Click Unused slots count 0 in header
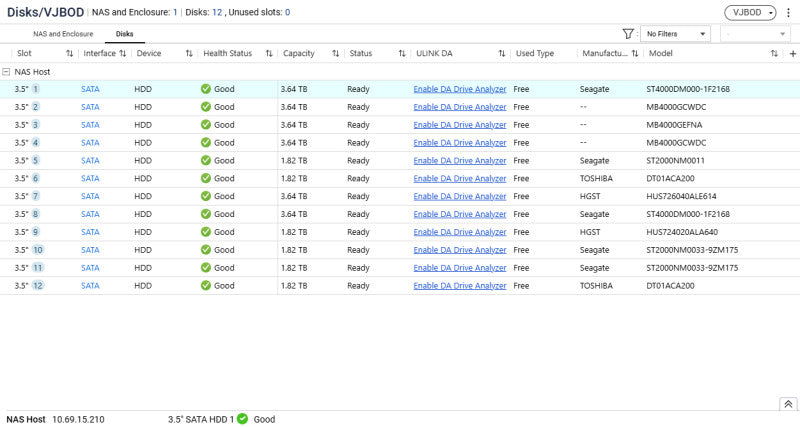The width and height of the screenshot is (800, 427). click(287, 12)
